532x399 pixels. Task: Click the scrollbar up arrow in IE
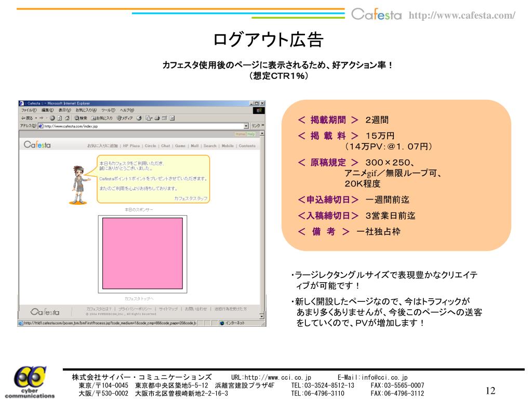[262, 134]
